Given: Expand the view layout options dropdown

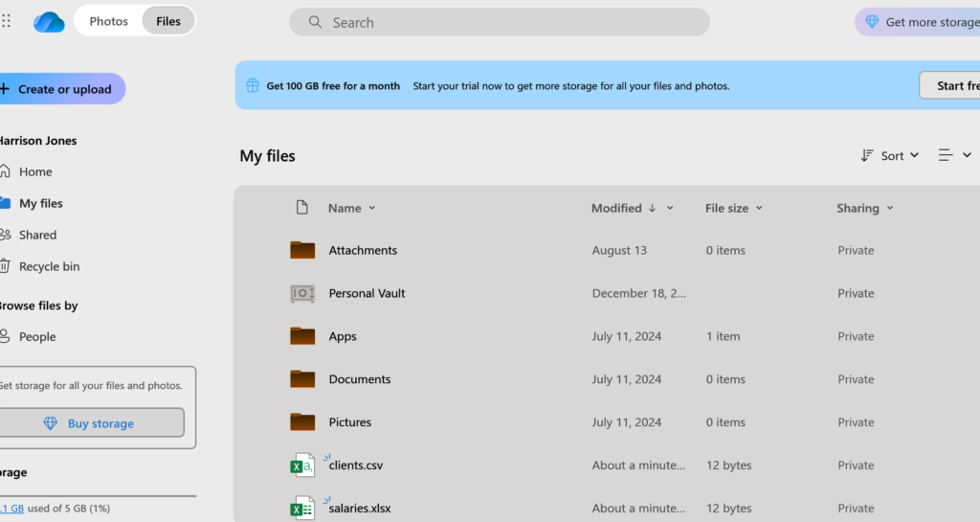Looking at the screenshot, I should coord(954,155).
